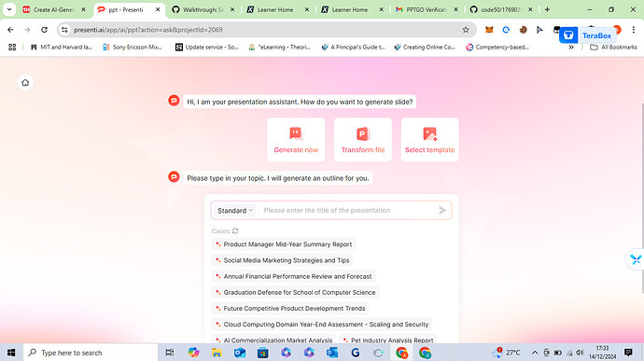The width and height of the screenshot is (644, 361).
Task: Switch to code50 GitHub tab
Action: click(500, 9)
